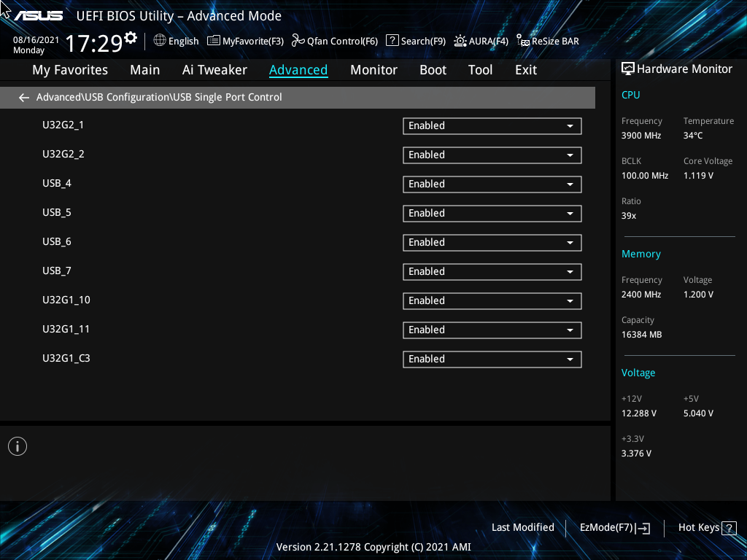Image resolution: width=747 pixels, height=560 pixels.
Task: Switch to the Monitor tab
Action: coord(373,70)
